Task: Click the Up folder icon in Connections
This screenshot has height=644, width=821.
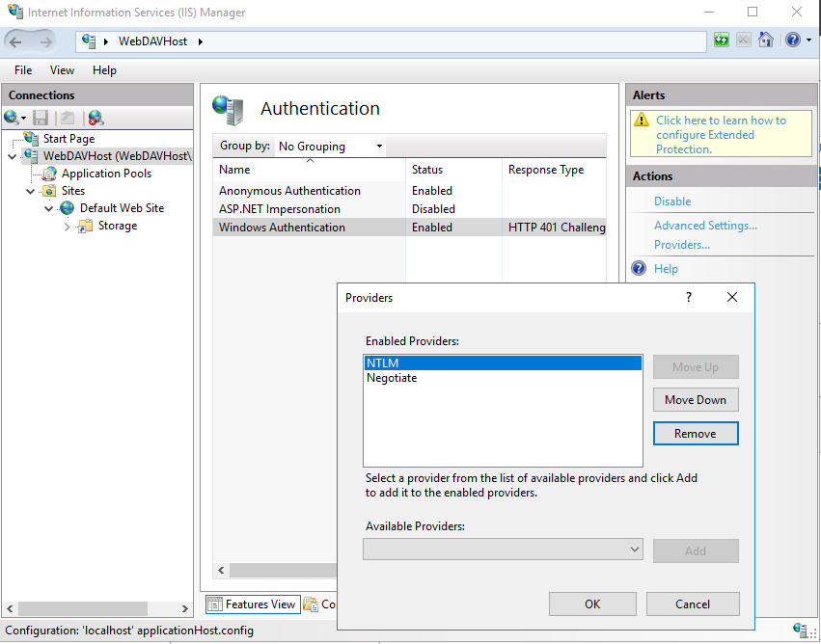Action: click(67, 118)
